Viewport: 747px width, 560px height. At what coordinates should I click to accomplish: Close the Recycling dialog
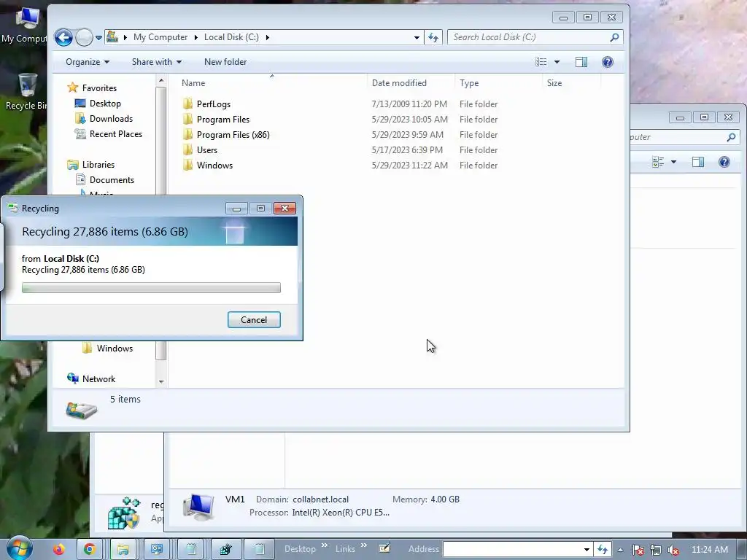pyautogui.click(x=285, y=208)
